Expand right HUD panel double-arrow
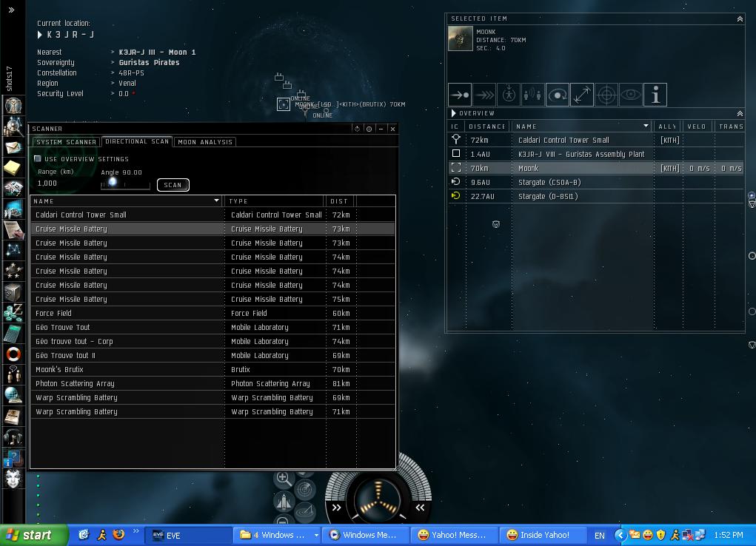Image resolution: width=756 pixels, height=546 pixels. click(x=420, y=508)
